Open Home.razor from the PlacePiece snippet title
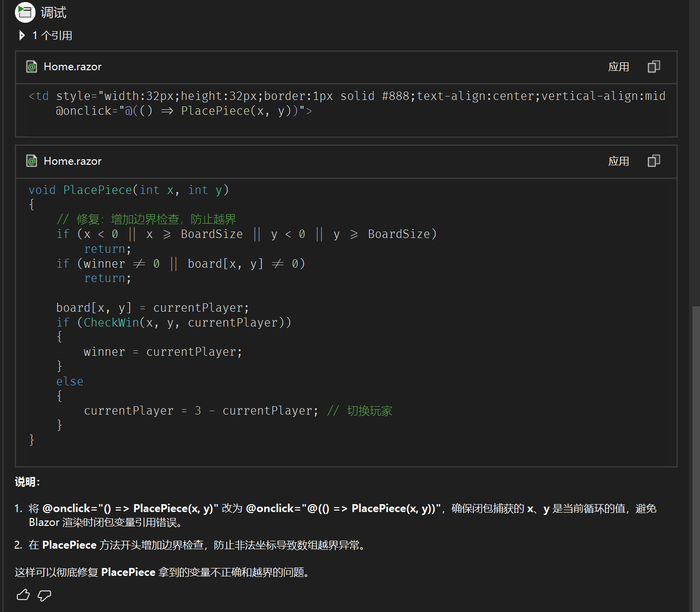 [x=72, y=161]
